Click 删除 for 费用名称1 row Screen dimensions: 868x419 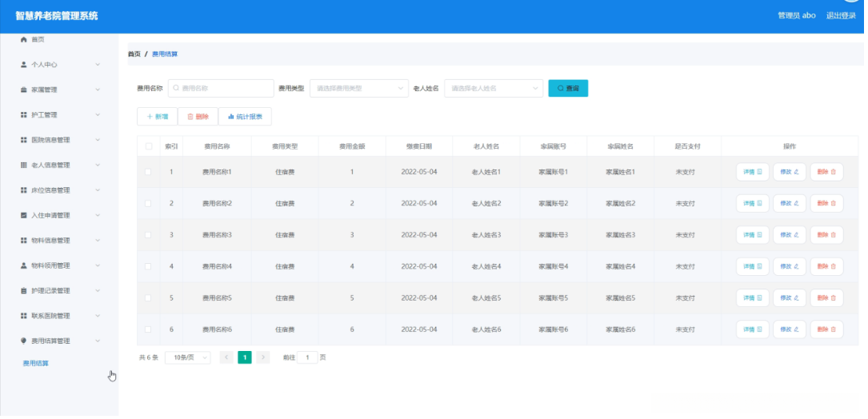(826, 172)
